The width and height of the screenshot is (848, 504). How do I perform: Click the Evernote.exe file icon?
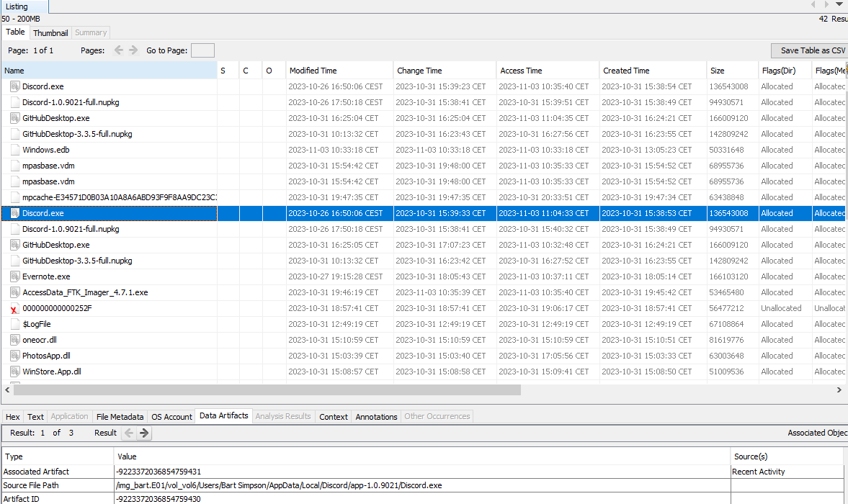(15, 276)
